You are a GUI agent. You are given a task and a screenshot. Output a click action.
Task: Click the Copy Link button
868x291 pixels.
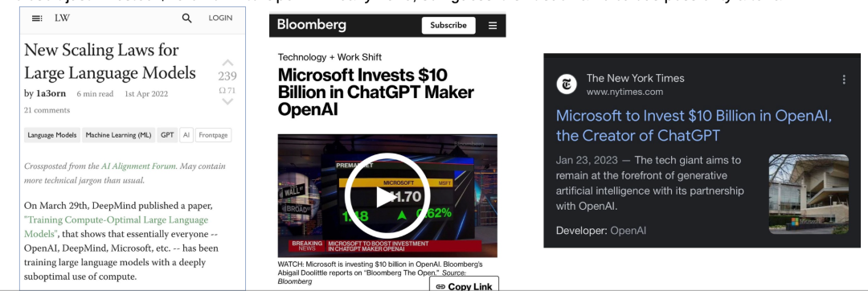tap(464, 285)
